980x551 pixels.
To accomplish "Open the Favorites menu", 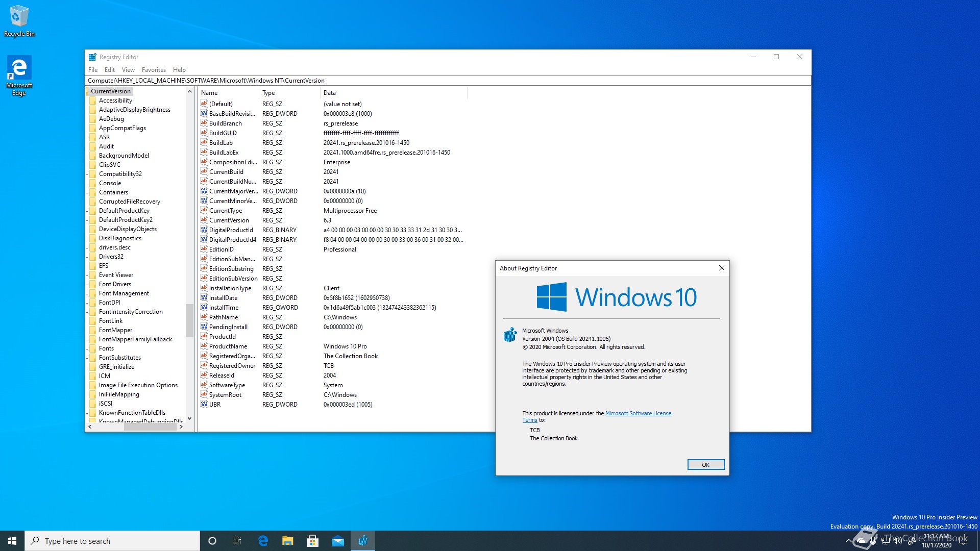I will [x=154, y=70].
